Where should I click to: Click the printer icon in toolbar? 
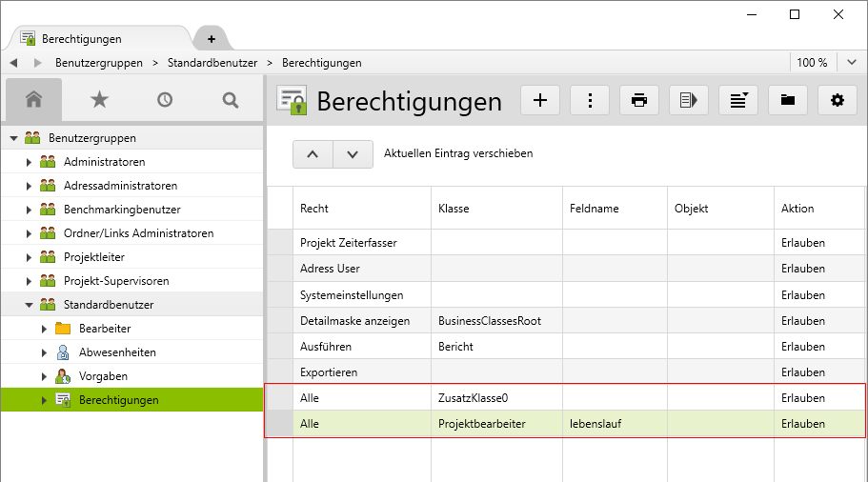(639, 100)
